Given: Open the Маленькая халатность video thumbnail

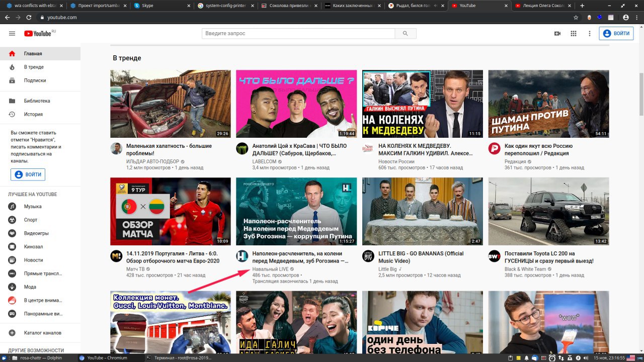Looking at the screenshot, I should [x=171, y=104].
